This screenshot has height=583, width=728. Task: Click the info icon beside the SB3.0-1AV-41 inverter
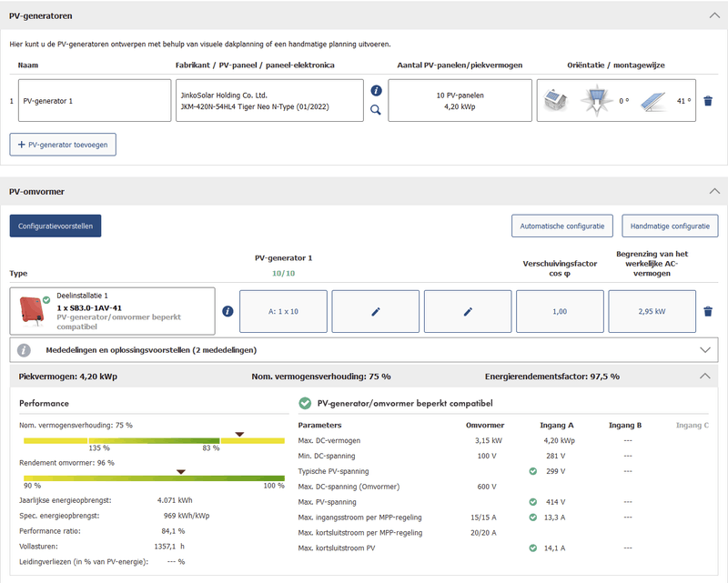(x=227, y=311)
